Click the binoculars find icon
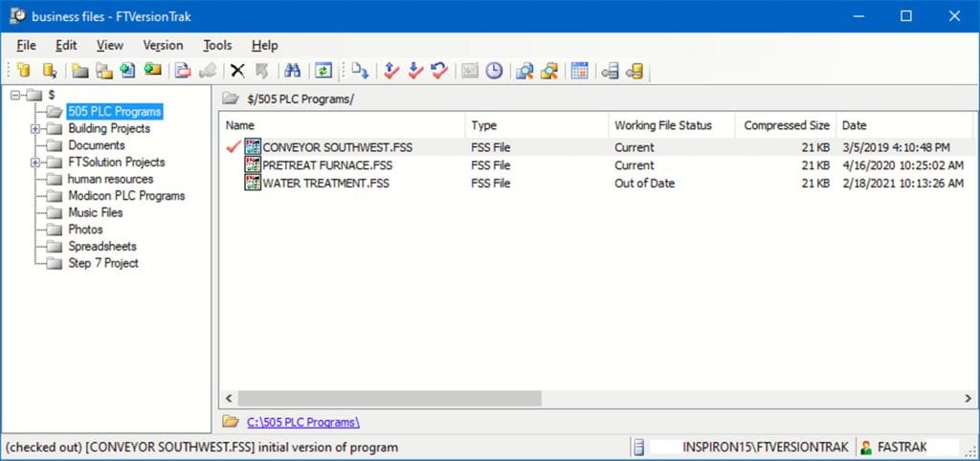Image resolution: width=980 pixels, height=461 pixels. click(x=293, y=71)
